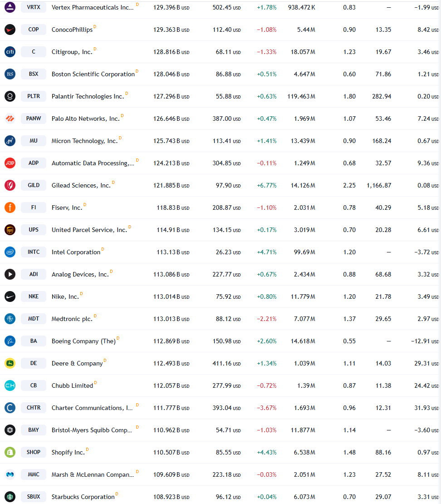The height and width of the screenshot is (504, 441).
Task: Click the Micron Technology logo icon
Action: (10, 140)
